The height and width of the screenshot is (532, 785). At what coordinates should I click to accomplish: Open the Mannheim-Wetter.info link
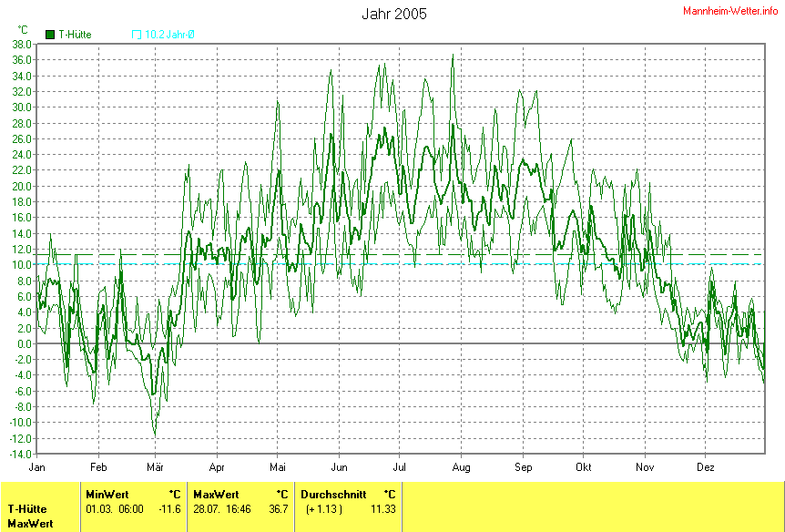(730, 9)
